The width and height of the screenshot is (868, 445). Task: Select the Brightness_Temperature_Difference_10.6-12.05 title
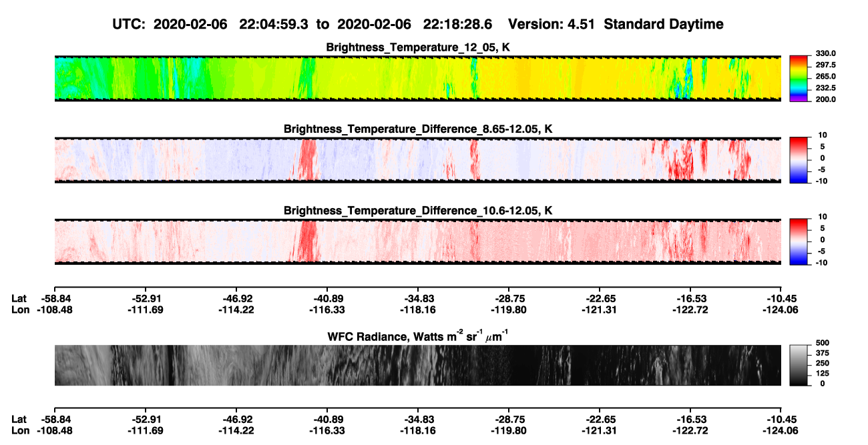(418, 211)
